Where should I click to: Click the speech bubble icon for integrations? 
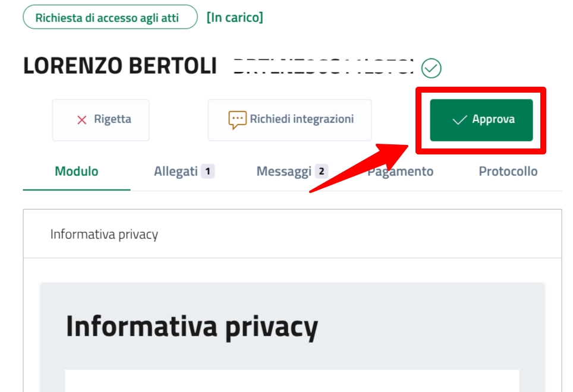tap(237, 119)
